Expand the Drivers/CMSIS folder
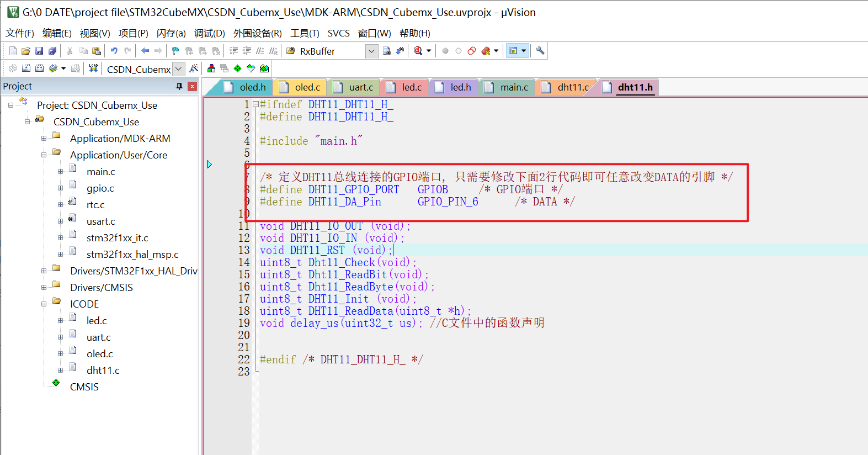The image size is (868, 455). 44,288
